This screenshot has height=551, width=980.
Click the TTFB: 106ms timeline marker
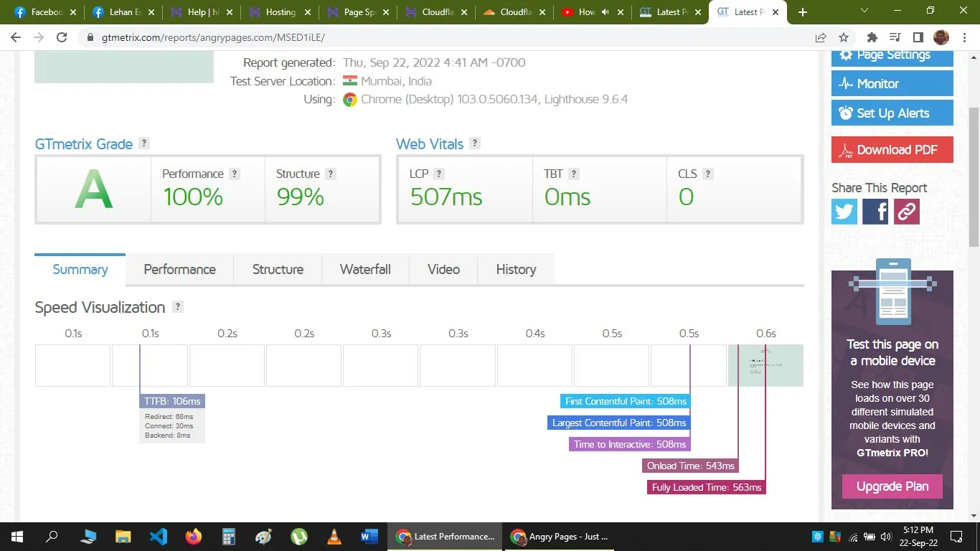pyautogui.click(x=172, y=401)
